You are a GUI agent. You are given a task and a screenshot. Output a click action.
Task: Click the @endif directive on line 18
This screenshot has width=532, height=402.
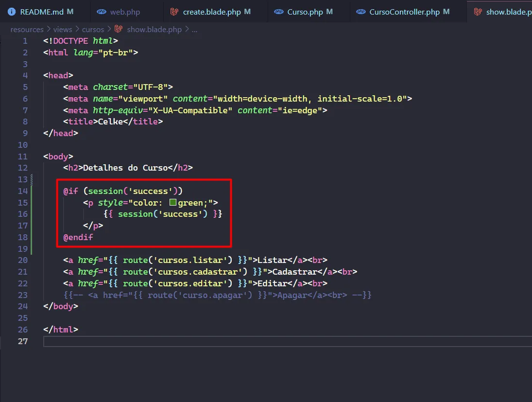click(x=78, y=238)
